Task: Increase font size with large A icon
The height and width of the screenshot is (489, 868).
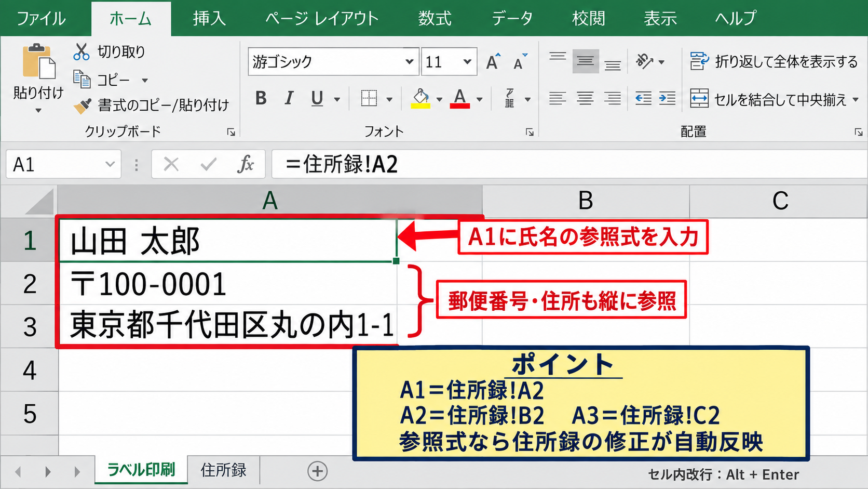Action: [493, 62]
